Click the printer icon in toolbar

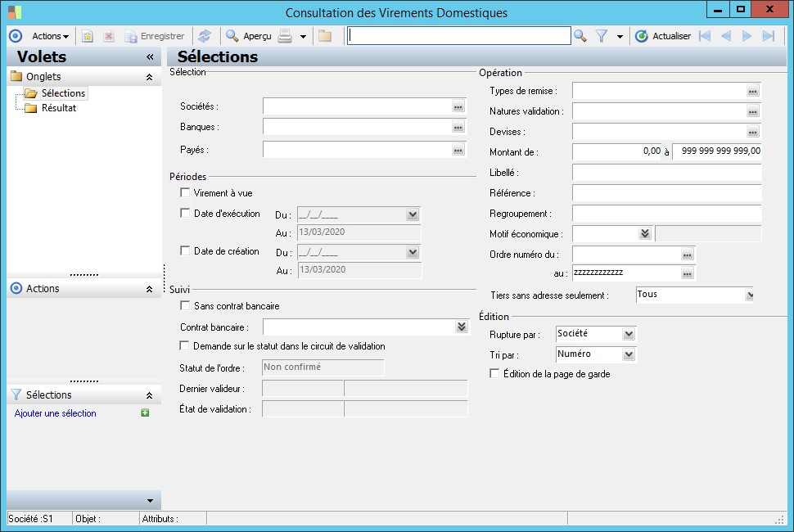pyautogui.click(x=285, y=36)
